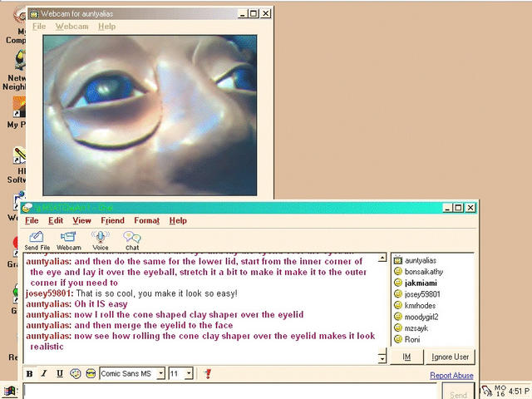Click the red exclamation buzz icon

(x=208, y=373)
